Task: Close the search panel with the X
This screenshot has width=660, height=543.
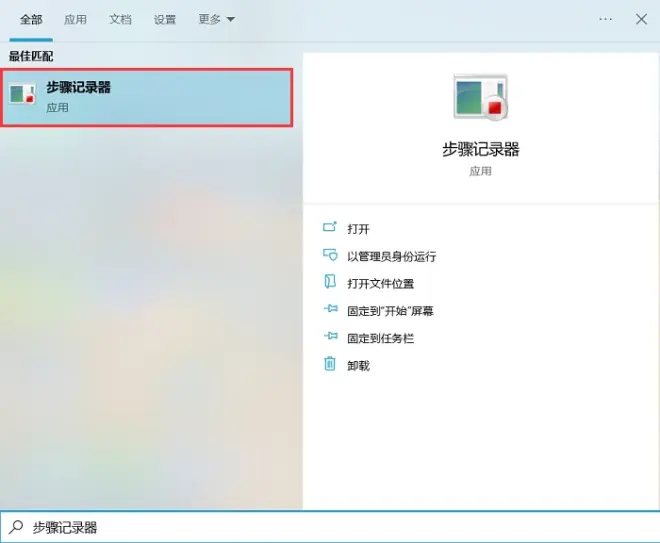Action: [641, 19]
